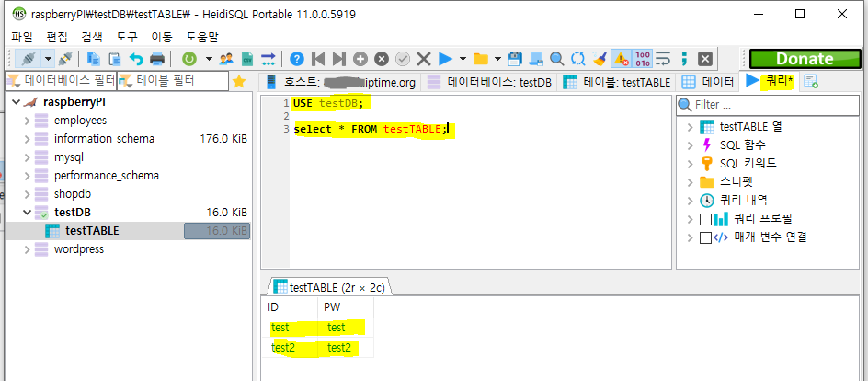868x381 pixels.
Task: Open the Tools menu (도구)
Action: click(x=127, y=37)
